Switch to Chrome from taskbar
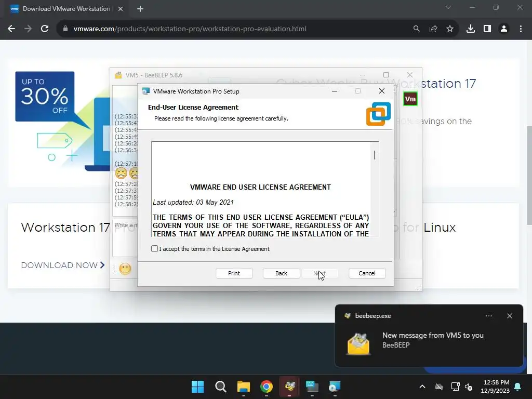 [x=267, y=387]
